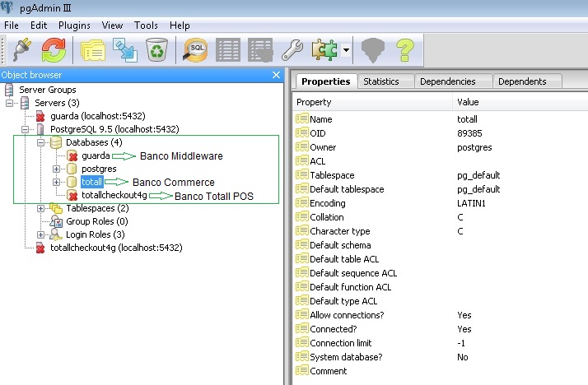This screenshot has height=385, width=588.
Task: Click the Value column header
Action: (x=520, y=102)
